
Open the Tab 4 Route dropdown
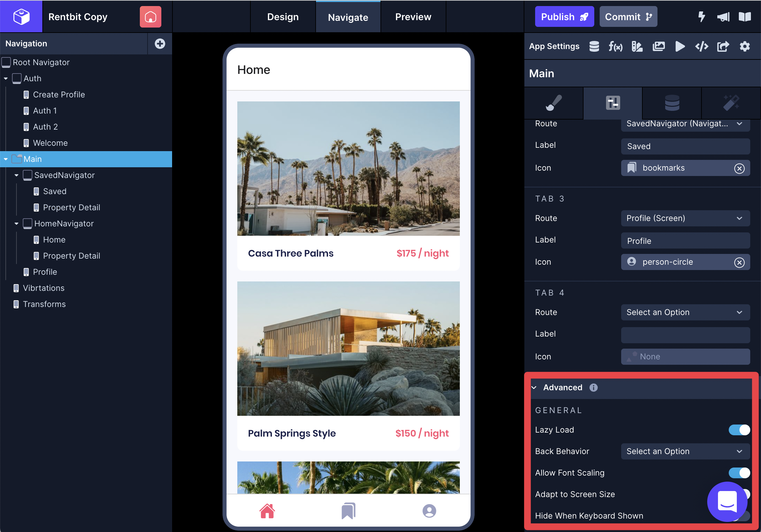[x=685, y=312]
